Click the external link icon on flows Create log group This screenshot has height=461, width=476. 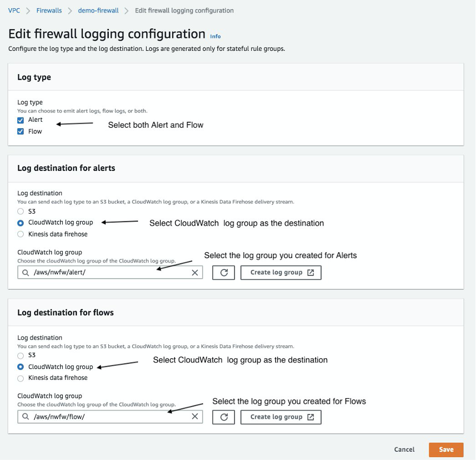[x=309, y=417]
